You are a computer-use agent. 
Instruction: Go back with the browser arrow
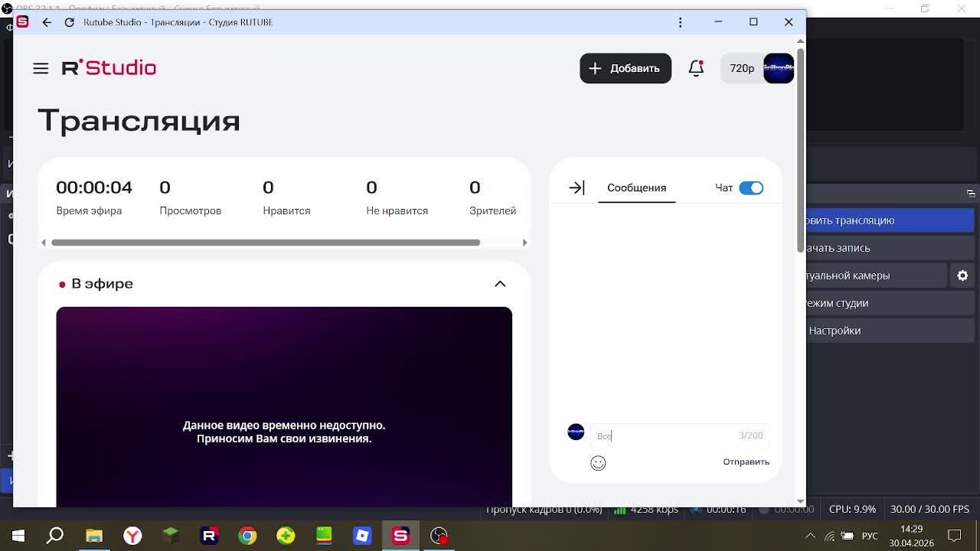click(47, 22)
